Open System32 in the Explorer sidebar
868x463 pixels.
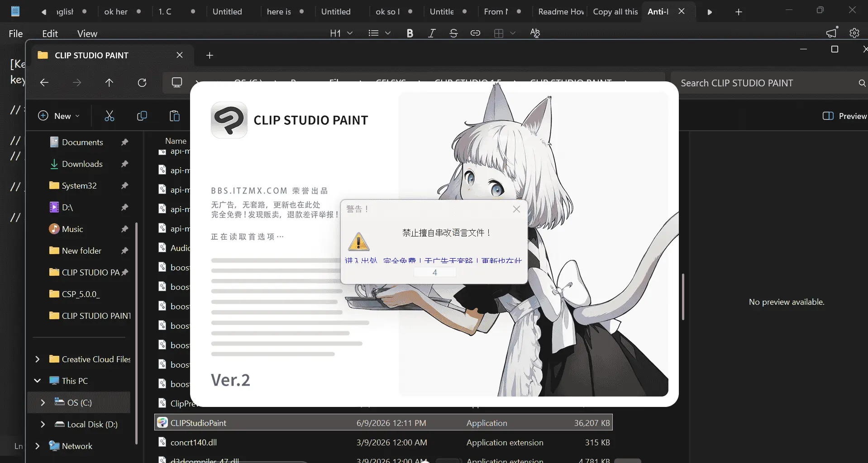click(79, 185)
